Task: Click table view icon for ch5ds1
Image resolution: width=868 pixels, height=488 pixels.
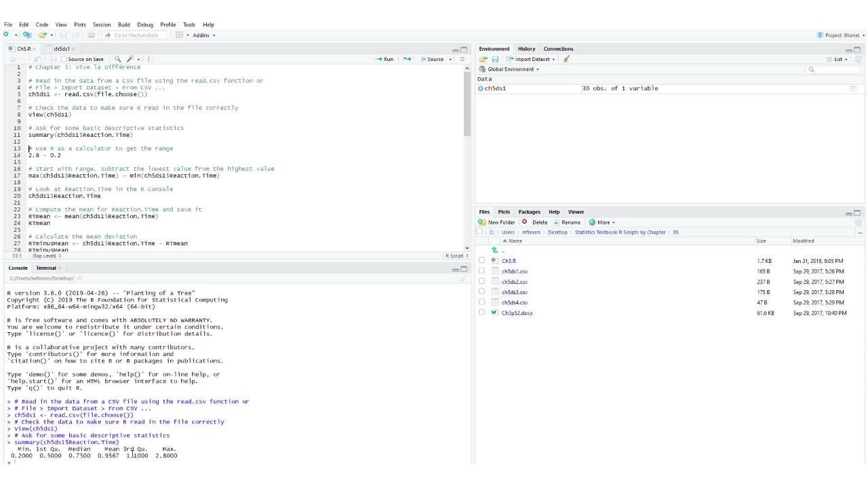Action: [x=853, y=89]
